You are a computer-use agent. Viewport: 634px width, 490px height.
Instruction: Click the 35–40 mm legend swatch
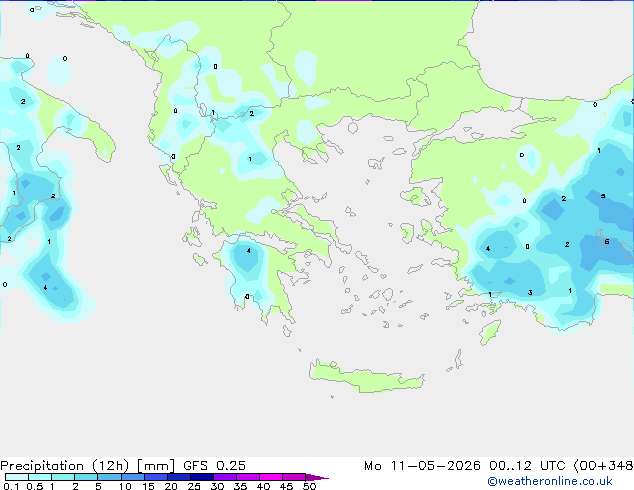coord(248,477)
